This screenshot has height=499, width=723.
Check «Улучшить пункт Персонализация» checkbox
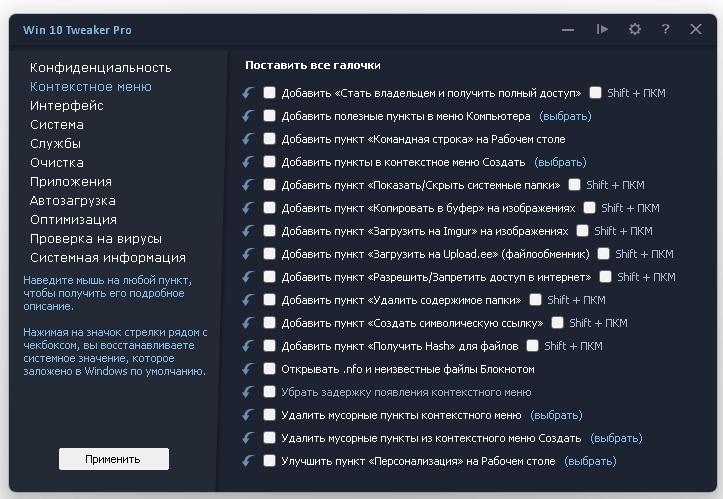(269, 461)
